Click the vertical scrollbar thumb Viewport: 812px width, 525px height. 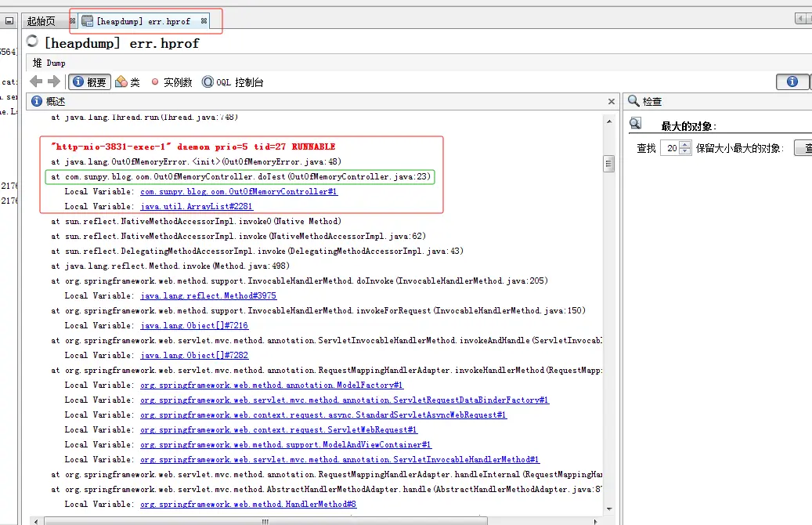(609, 164)
